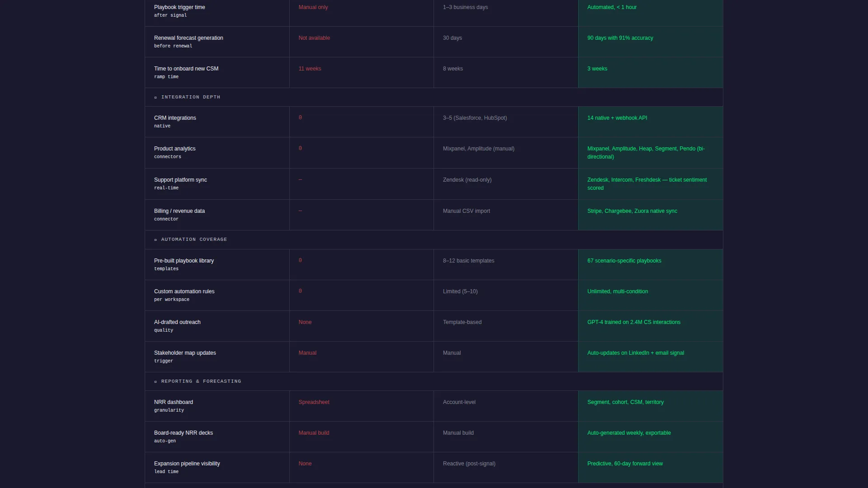The image size is (868, 488).
Task: Click the 'Pre-built playbook library' row label
Action: (x=184, y=261)
